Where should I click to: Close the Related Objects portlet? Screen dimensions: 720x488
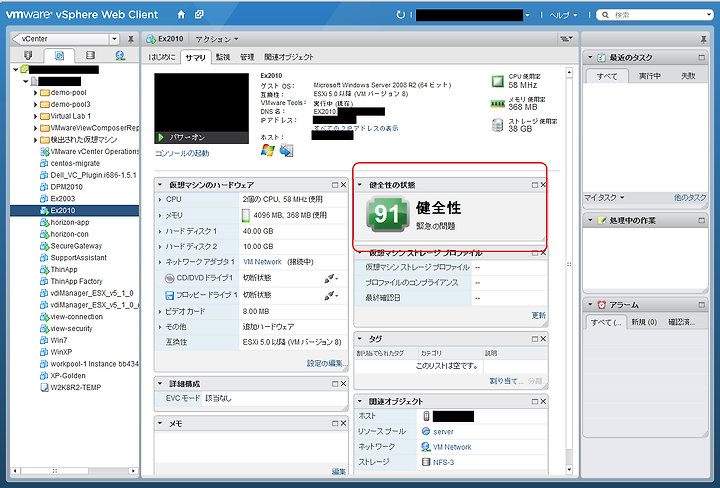pos(543,401)
